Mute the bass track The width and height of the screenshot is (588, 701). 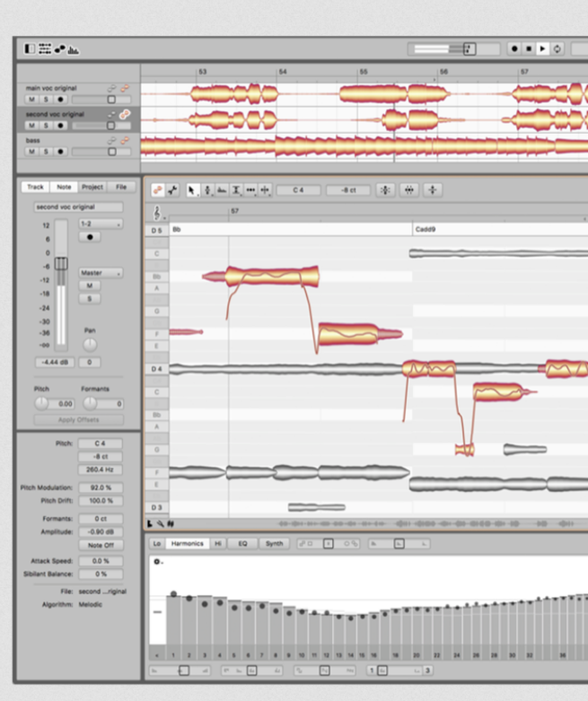coord(31,152)
